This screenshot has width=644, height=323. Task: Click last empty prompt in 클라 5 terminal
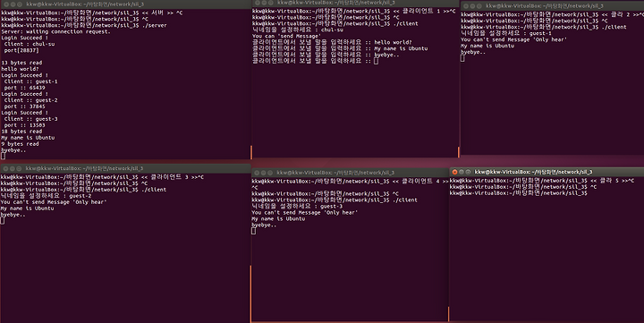(519, 193)
